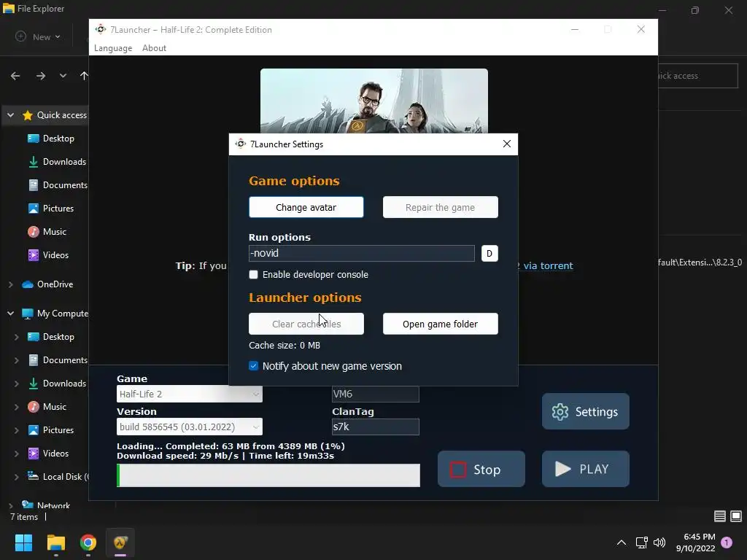Screen dimensions: 747x560
Task: Click the Half-Life launcher taskbar icon
Action: click(120, 542)
